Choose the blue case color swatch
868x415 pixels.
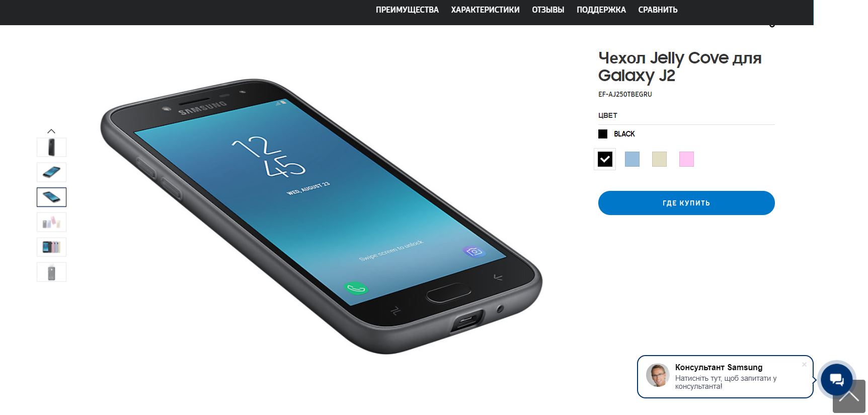[x=632, y=159]
